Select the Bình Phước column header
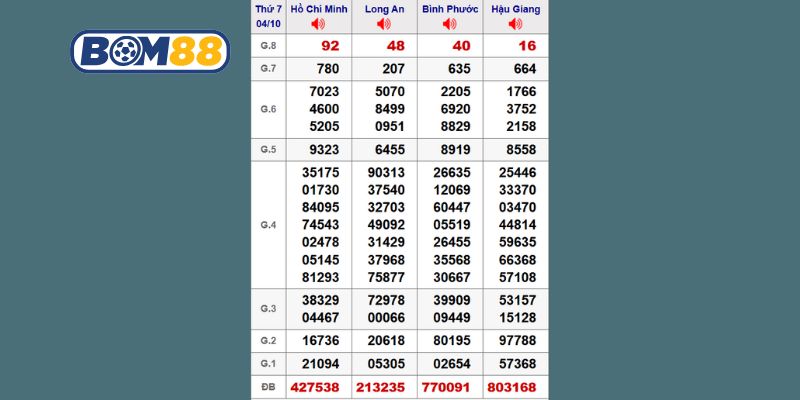 [x=449, y=8]
